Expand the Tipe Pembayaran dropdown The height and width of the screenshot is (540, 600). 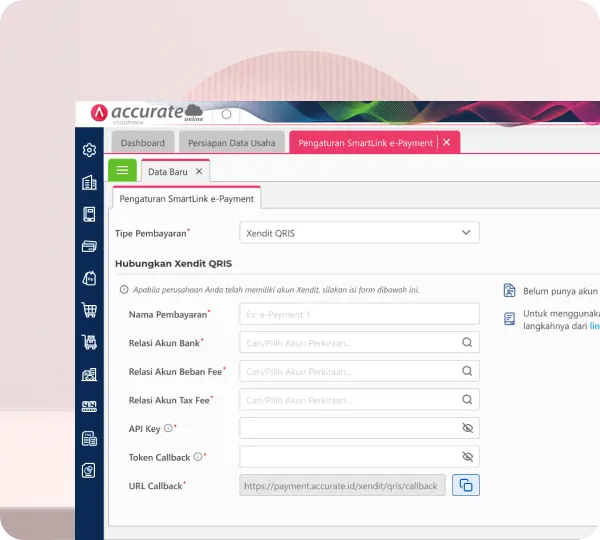click(359, 233)
